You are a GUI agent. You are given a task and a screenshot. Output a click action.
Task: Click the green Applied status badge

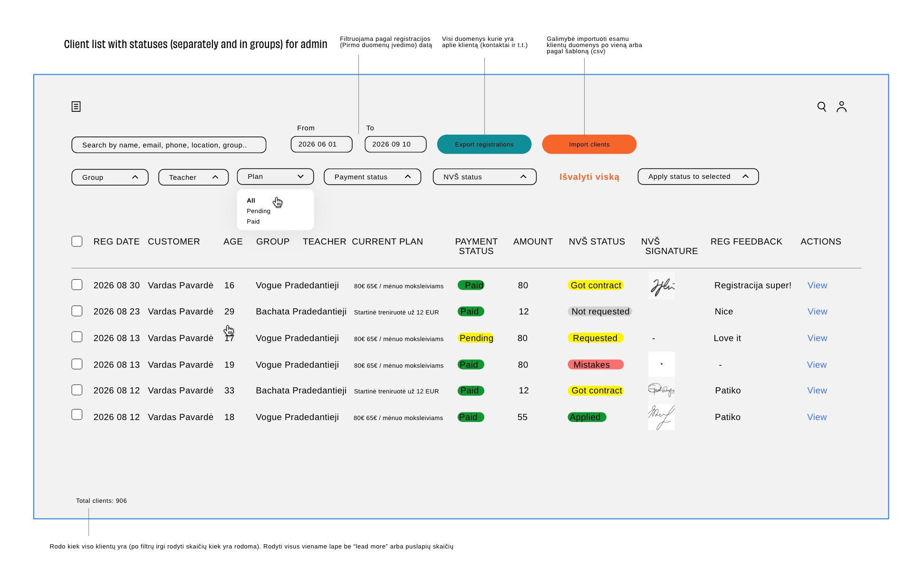[x=587, y=417]
